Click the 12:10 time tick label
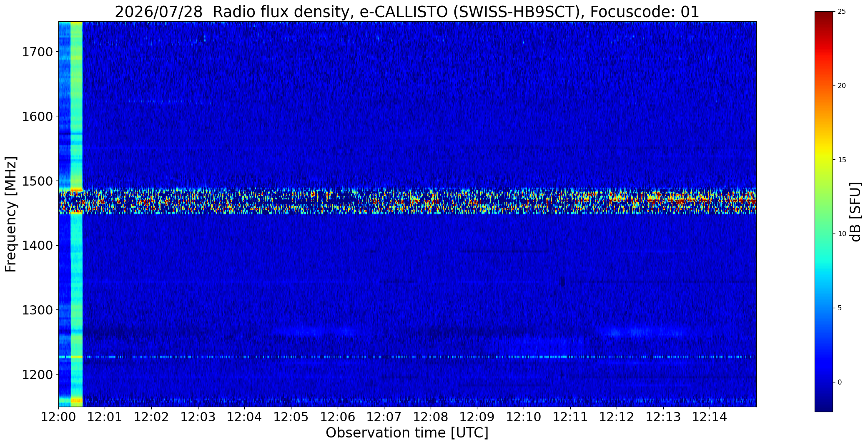This screenshot has width=868, height=445. (524, 417)
